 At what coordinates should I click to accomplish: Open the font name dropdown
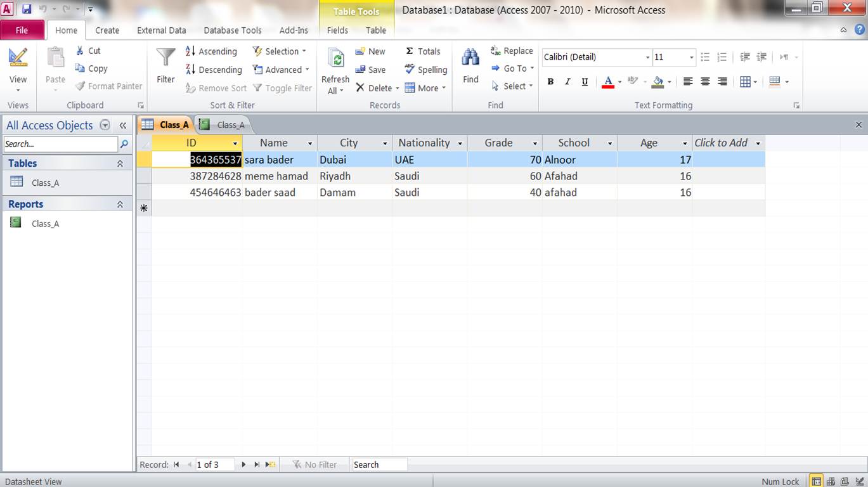(647, 57)
